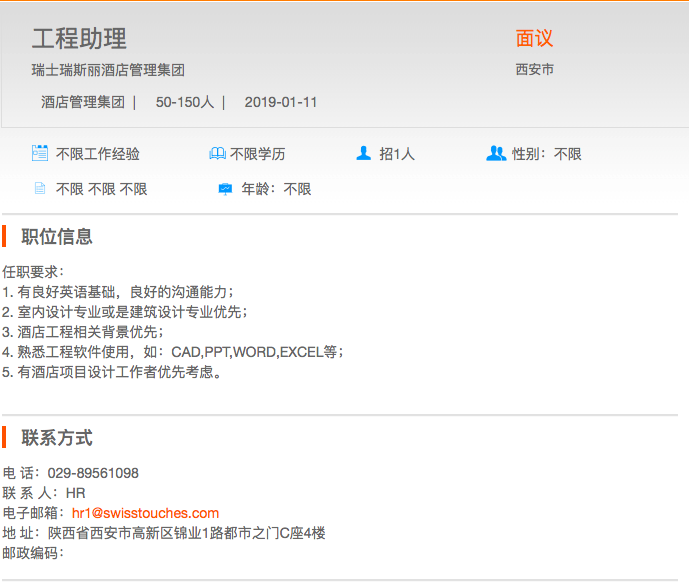Click the age icon beside 年龄
This screenshot has height=584, width=689.
click(x=225, y=188)
